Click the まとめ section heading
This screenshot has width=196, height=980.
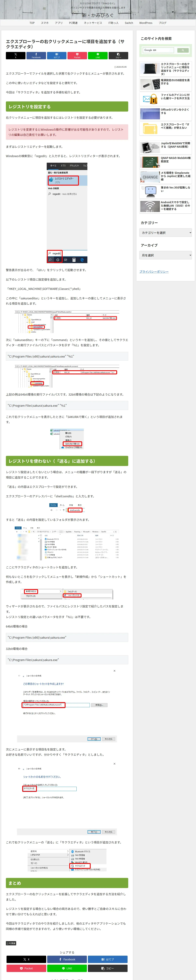(x=67, y=883)
